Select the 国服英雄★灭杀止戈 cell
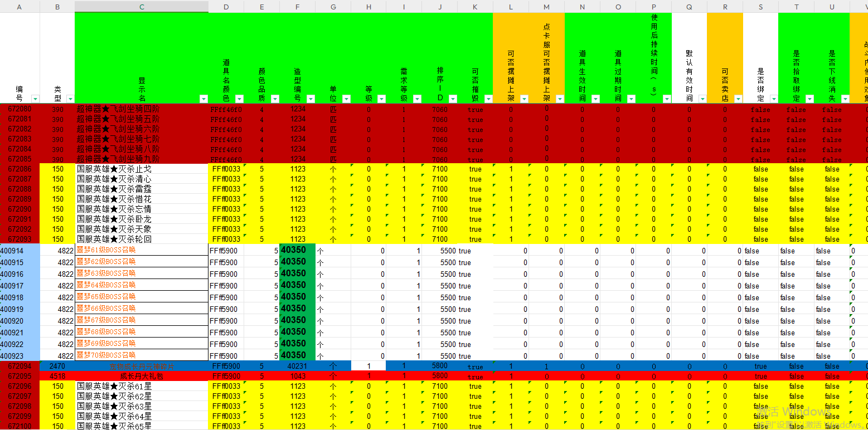The height and width of the screenshot is (430, 868). (x=142, y=169)
